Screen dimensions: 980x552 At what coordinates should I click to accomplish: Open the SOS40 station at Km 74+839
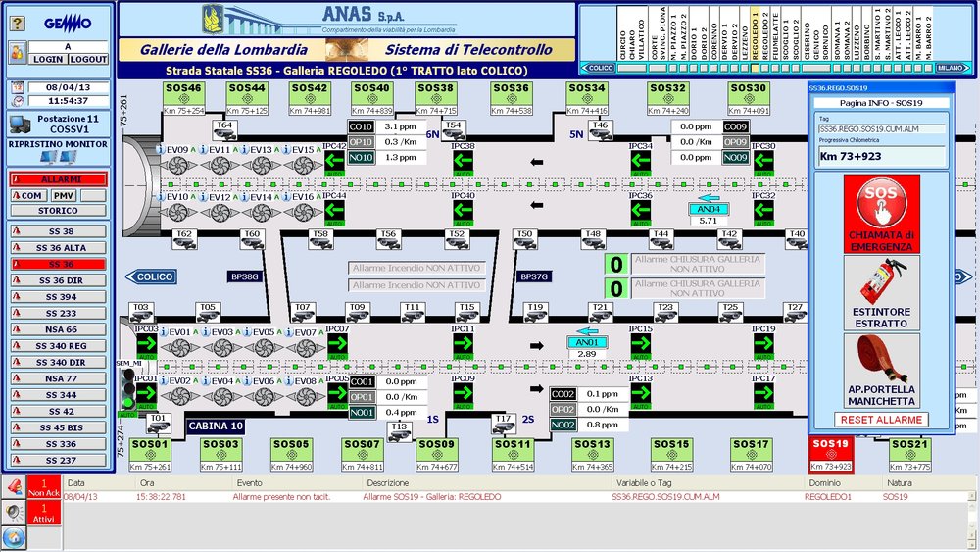tap(372, 98)
